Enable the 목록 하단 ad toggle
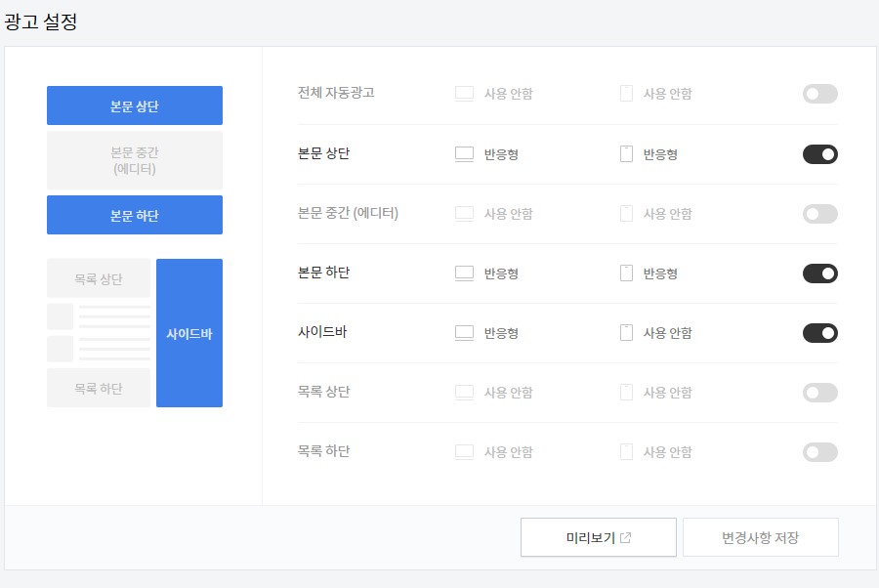 click(820, 451)
